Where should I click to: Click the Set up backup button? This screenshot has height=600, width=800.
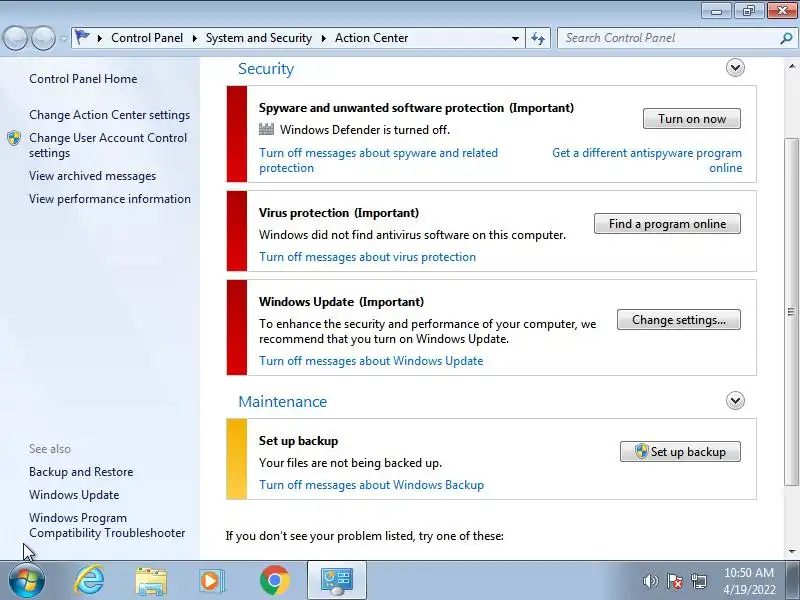680,452
